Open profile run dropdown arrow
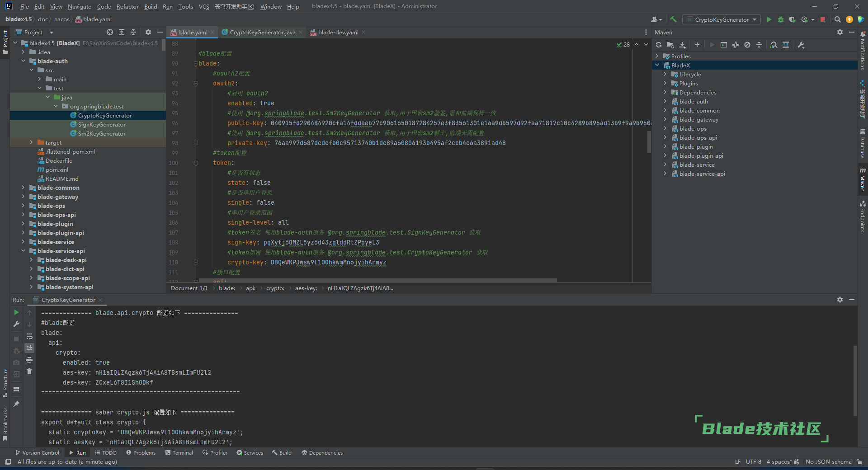This screenshot has height=470, width=868. point(812,19)
